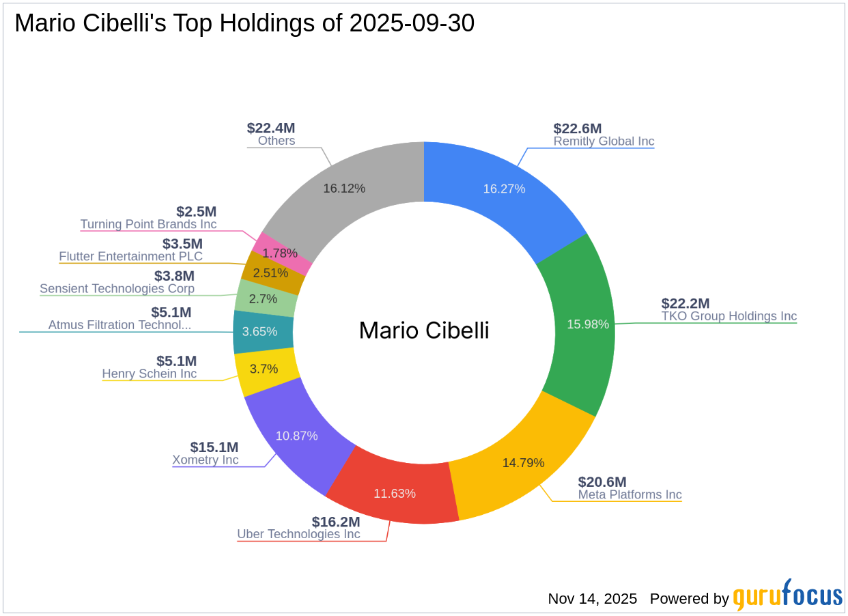Click the TKO Group Holdings Inc label
This screenshot has height=616, width=848.
tap(729, 316)
